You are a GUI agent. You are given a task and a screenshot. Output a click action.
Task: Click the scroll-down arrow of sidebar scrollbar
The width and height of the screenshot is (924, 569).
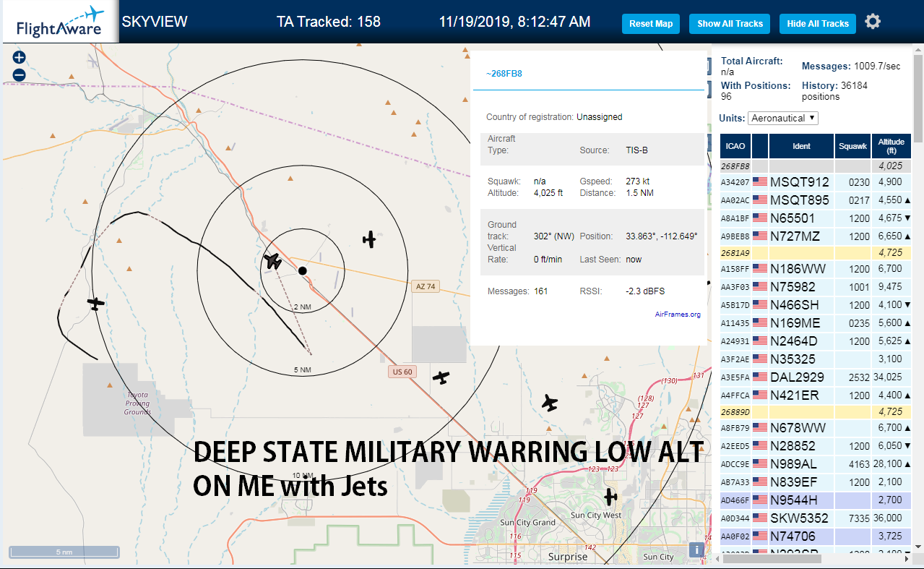(918, 546)
